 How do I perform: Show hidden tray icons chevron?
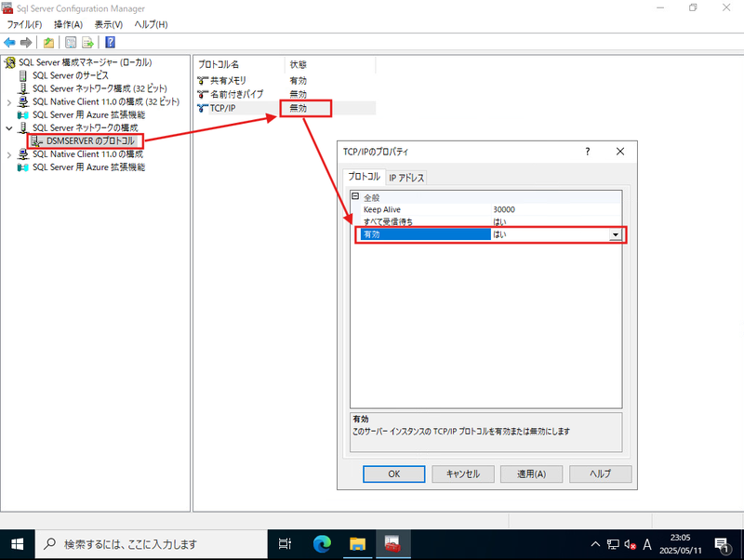tap(595, 544)
